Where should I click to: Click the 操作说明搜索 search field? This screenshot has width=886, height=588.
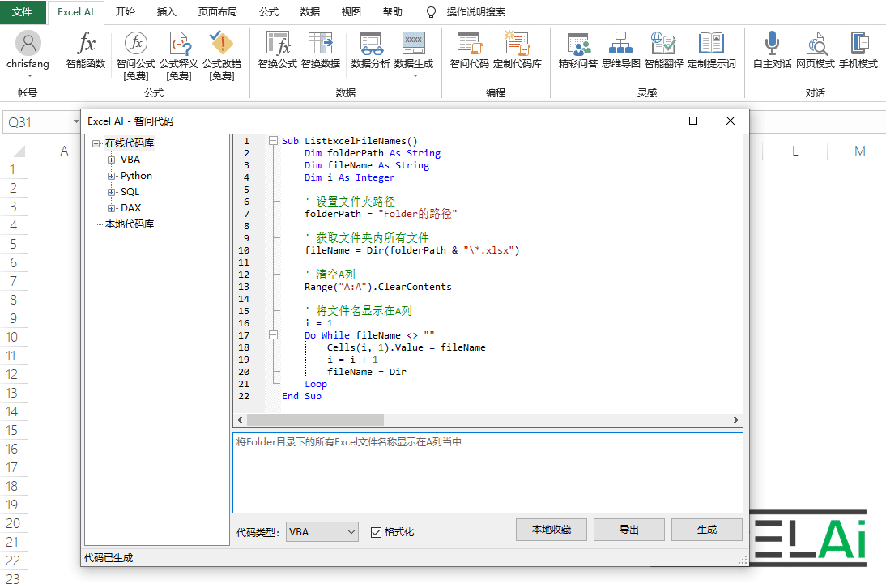(475, 12)
